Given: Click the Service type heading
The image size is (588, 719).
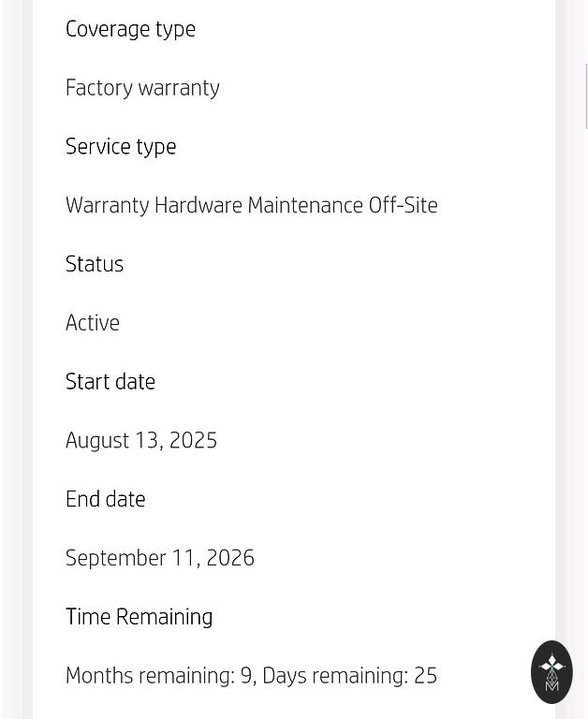Looking at the screenshot, I should [121, 147].
